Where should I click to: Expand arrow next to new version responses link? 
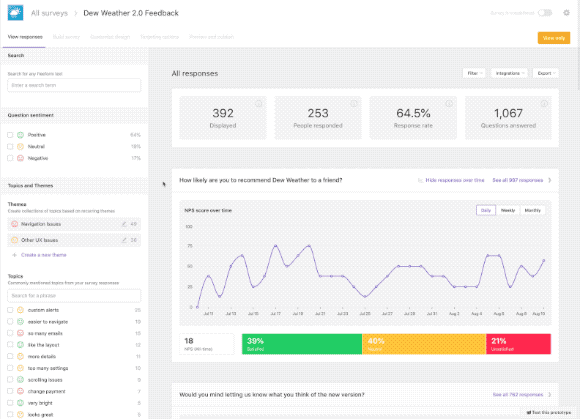point(550,395)
